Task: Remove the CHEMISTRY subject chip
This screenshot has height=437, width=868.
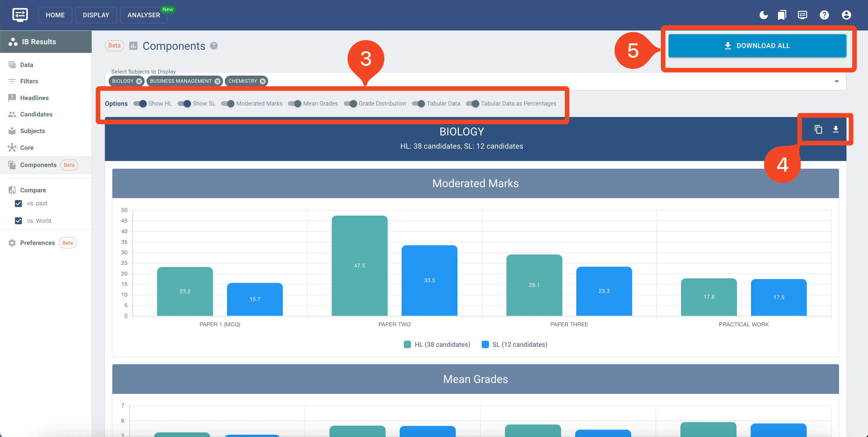Action: [x=262, y=81]
